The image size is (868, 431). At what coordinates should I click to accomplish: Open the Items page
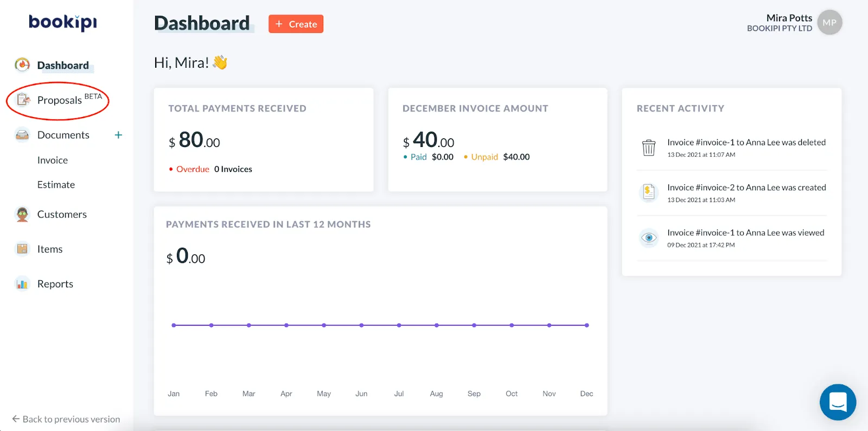tap(50, 249)
